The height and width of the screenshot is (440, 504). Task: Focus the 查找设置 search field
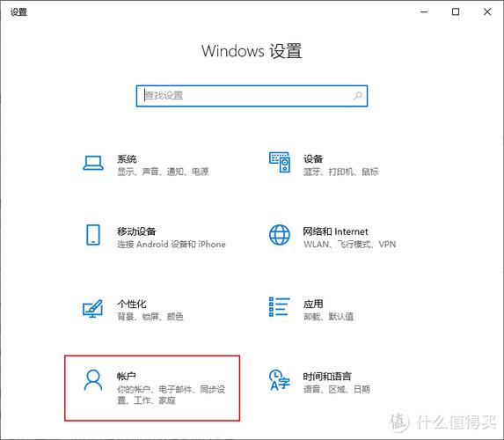pyautogui.click(x=252, y=96)
